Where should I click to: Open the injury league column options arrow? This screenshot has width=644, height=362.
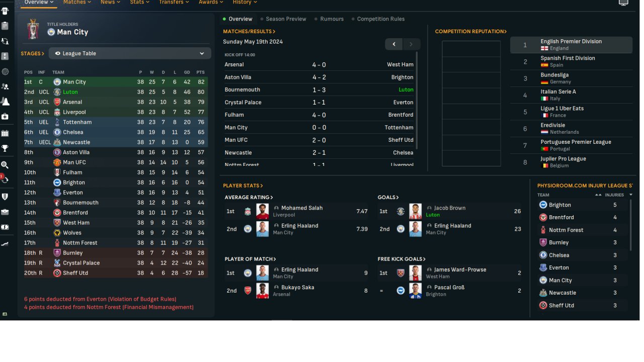coord(631,195)
